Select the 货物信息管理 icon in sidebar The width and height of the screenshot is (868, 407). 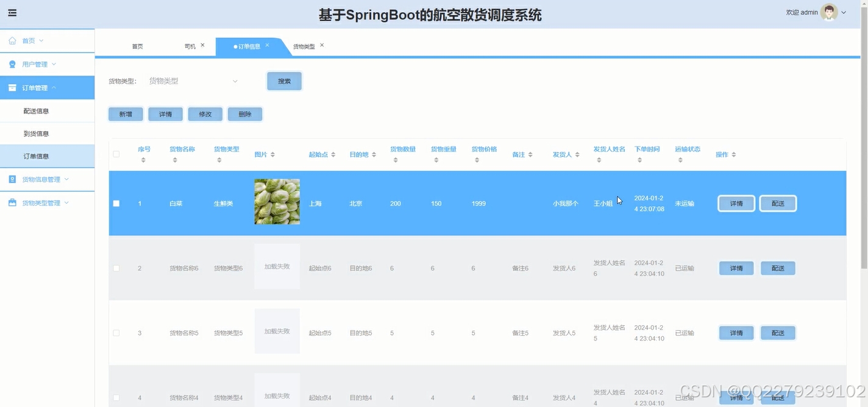[x=13, y=179]
